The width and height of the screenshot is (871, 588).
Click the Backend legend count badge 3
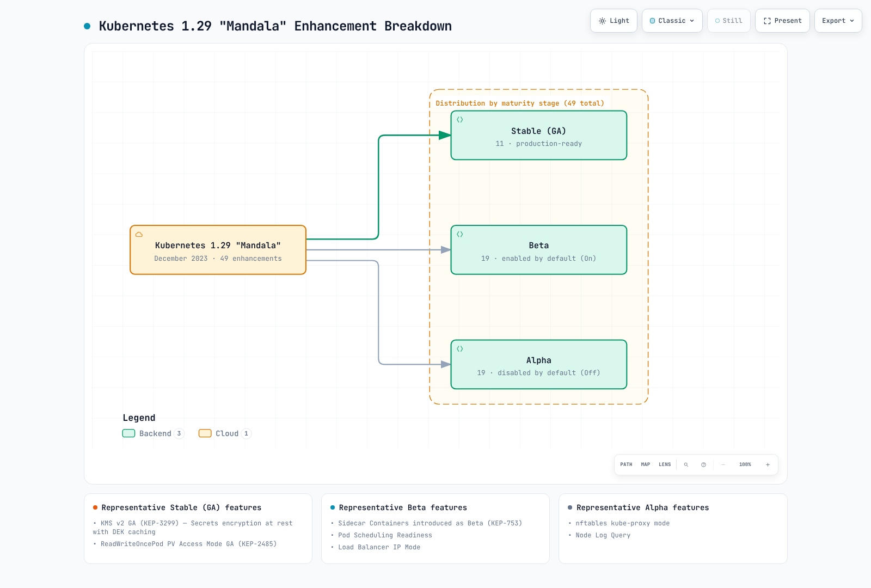[x=179, y=433]
